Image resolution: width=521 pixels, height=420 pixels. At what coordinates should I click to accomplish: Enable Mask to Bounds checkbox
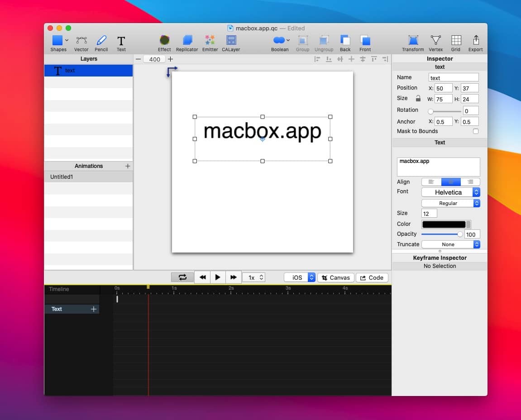475,131
